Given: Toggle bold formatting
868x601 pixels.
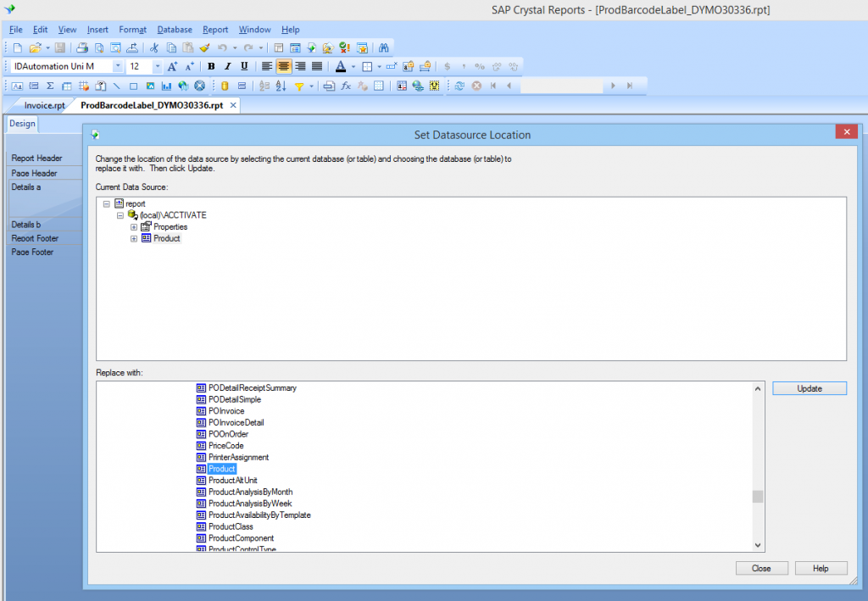Looking at the screenshot, I should [x=211, y=66].
